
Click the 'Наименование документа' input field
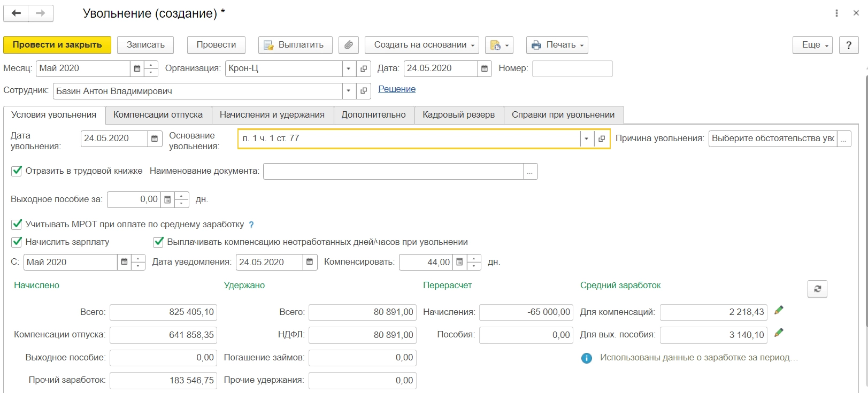click(393, 171)
